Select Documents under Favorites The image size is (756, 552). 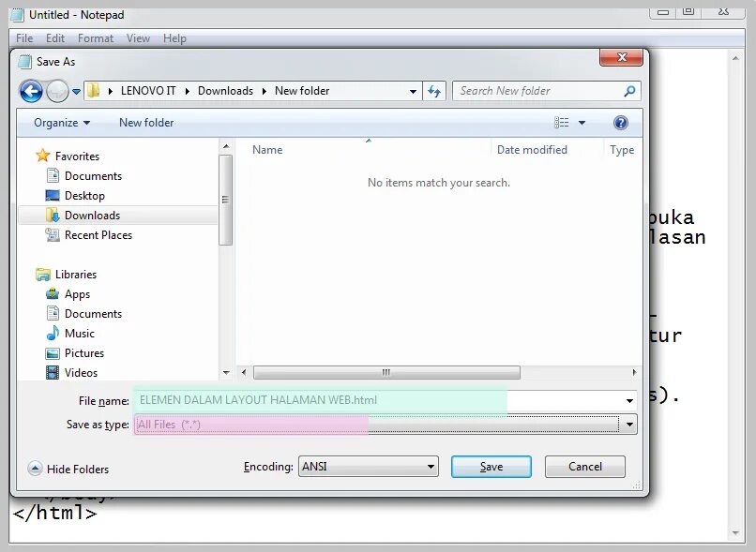click(93, 176)
